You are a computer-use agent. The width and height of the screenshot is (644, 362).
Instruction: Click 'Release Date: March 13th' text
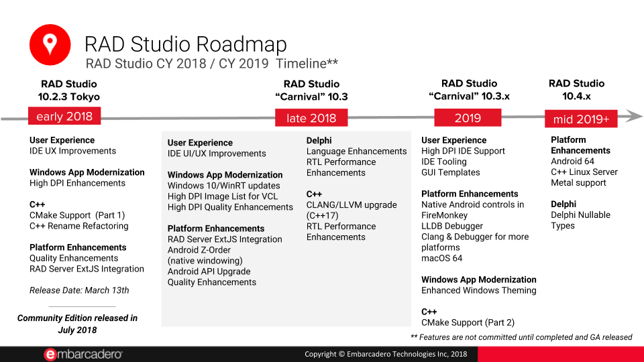[x=79, y=290]
